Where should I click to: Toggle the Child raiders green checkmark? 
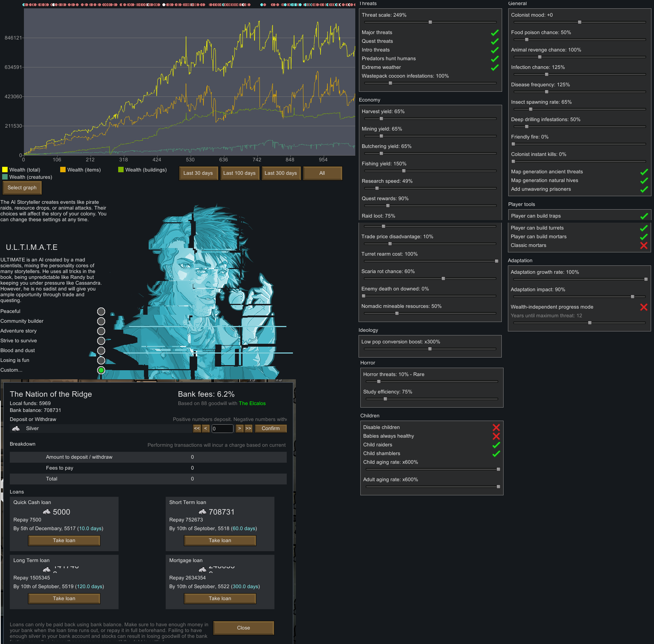pyautogui.click(x=496, y=445)
